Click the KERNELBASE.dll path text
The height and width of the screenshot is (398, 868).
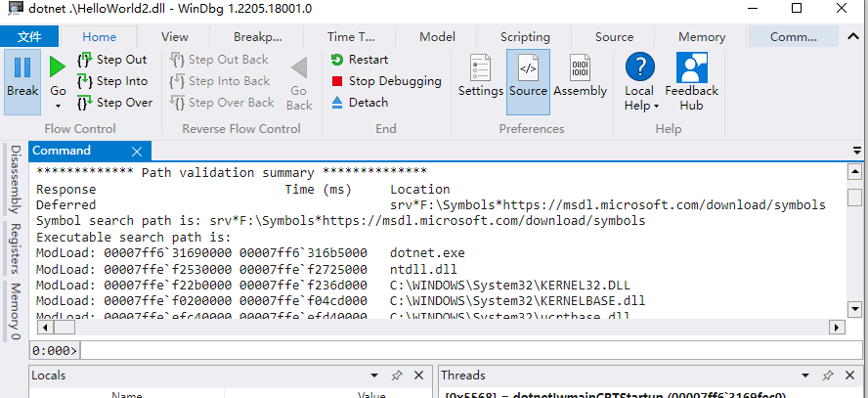click(518, 302)
